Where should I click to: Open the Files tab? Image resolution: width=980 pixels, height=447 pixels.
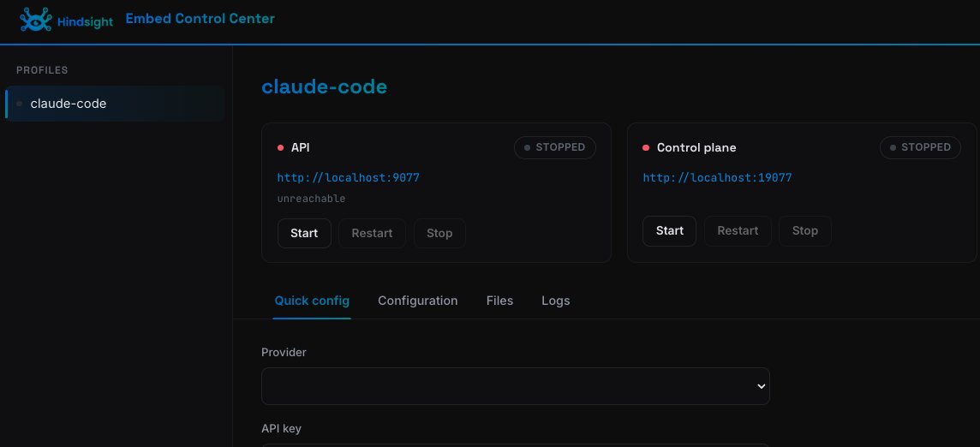[499, 301]
